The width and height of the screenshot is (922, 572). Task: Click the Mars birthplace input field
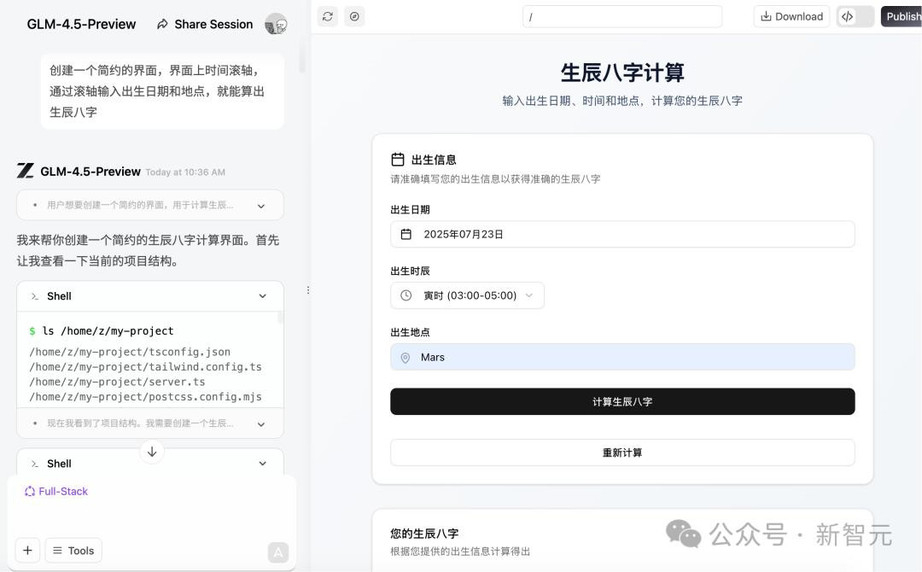[x=622, y=357]
